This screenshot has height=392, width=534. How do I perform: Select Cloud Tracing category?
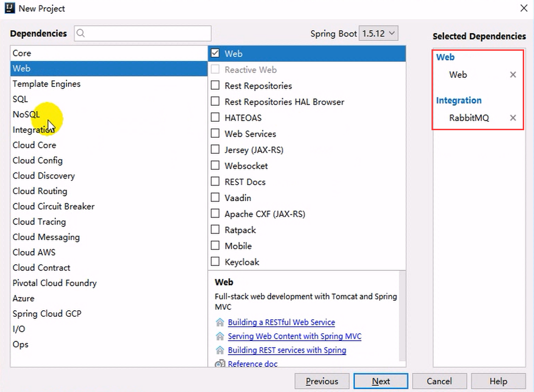tap(109, 222)
